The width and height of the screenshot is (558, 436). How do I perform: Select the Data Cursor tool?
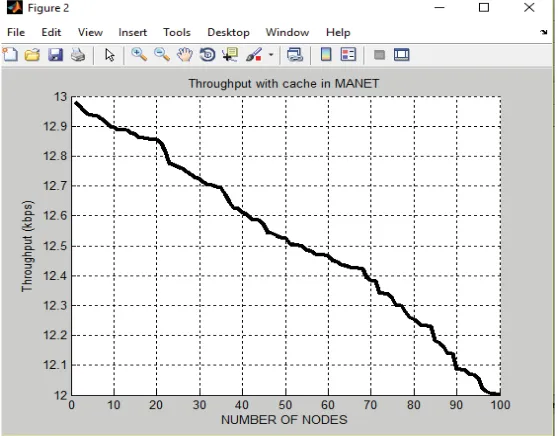230,55
